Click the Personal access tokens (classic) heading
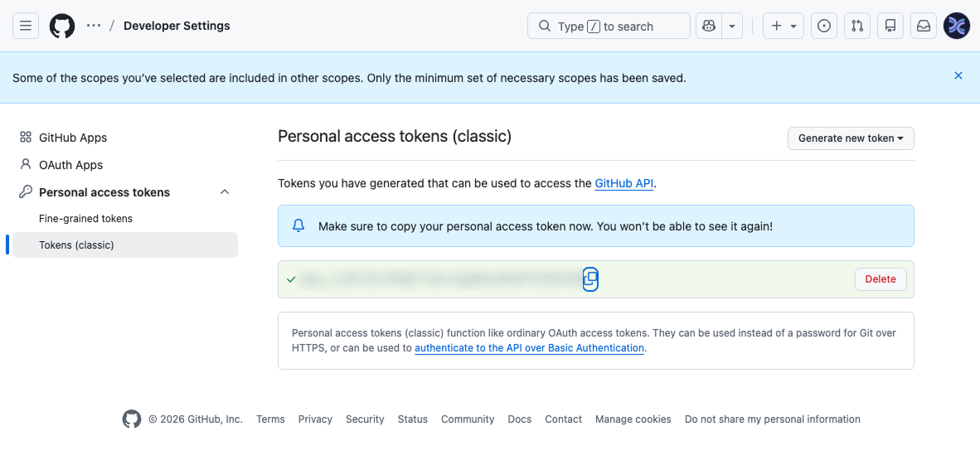 (x=395, y=136)
